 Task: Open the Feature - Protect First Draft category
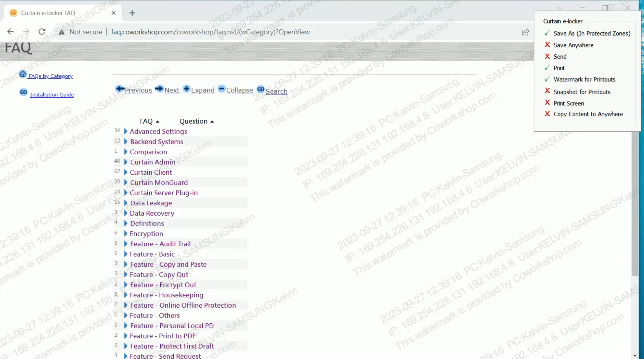(x=172, y=346)
